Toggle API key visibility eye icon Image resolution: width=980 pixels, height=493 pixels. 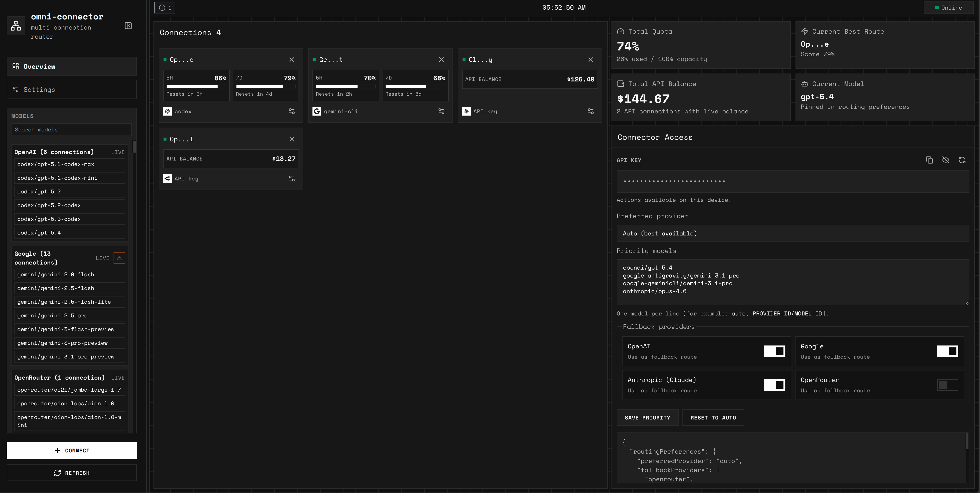pos(945,160)
